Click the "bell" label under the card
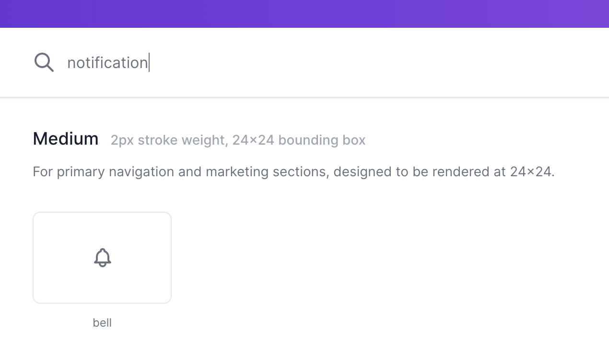The image size is (609, 364). pyautogui.click(x=102, y=323)
